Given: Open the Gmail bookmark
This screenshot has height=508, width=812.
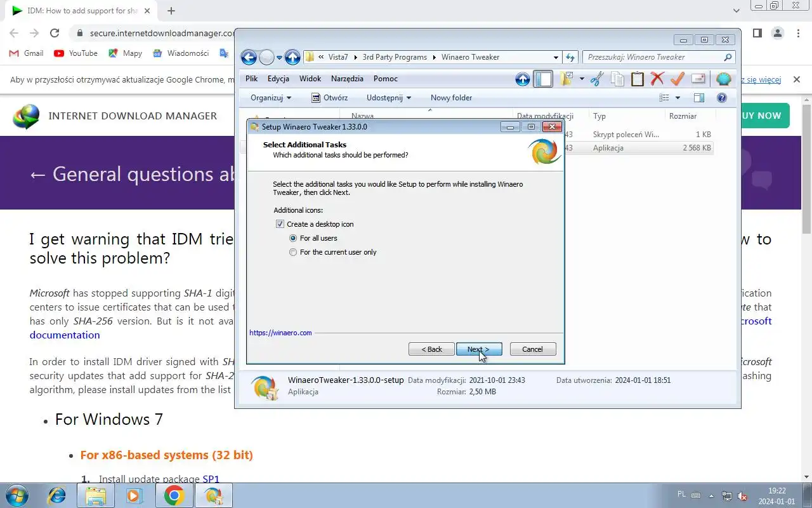Looking at the screenshot, I should (26, 53).
